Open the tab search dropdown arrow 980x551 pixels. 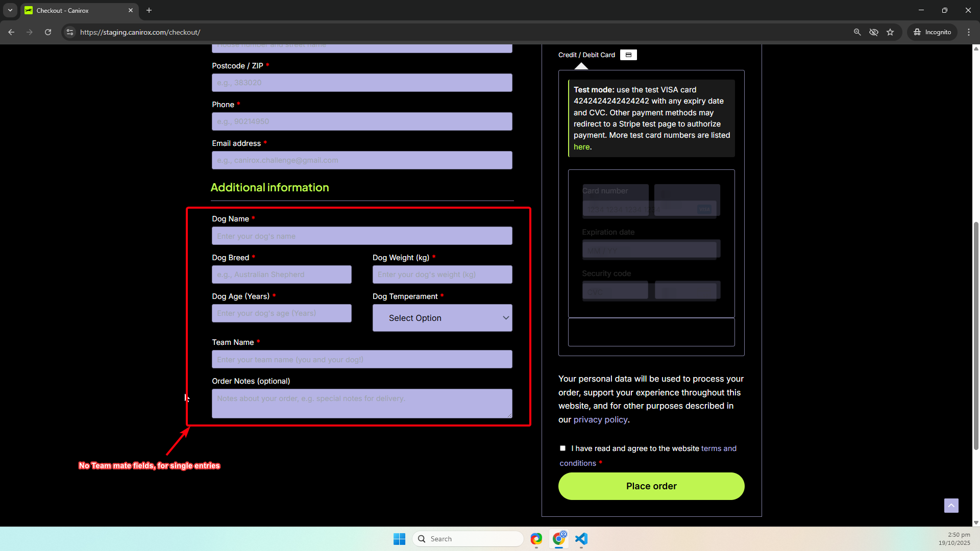(10, 10)
